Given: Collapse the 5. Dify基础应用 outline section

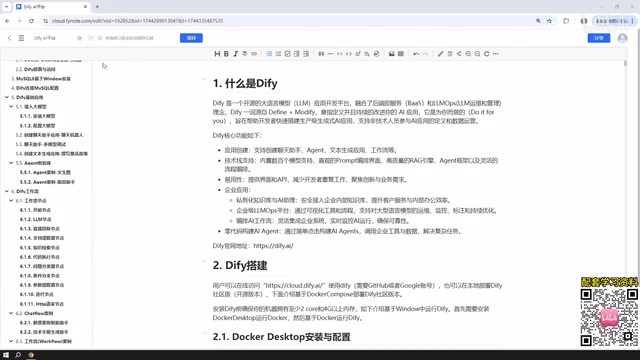Looking at the screenshot, I should coord(7,97).
